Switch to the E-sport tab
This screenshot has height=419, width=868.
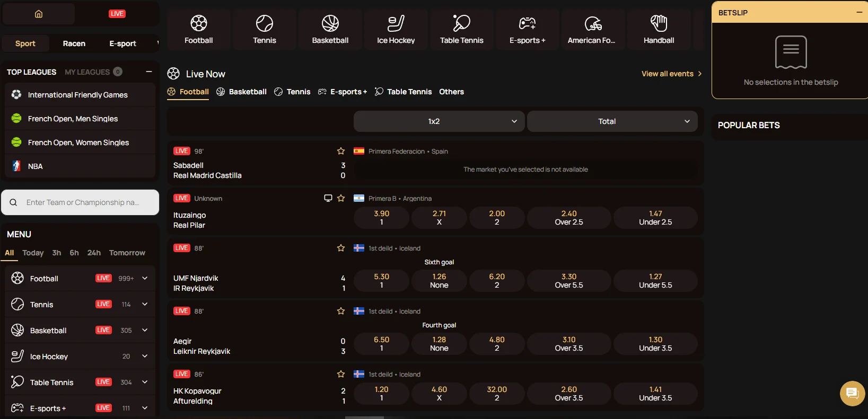[123, 43]
